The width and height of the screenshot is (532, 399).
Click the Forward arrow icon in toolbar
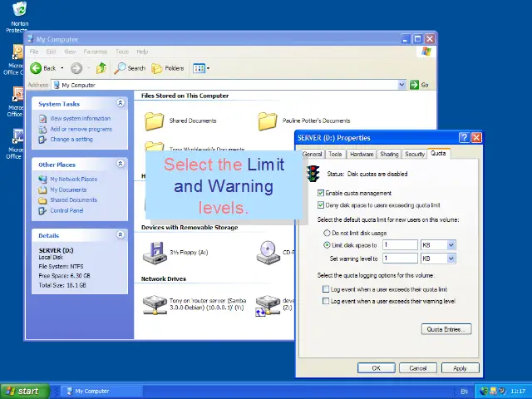click(76, 68)
